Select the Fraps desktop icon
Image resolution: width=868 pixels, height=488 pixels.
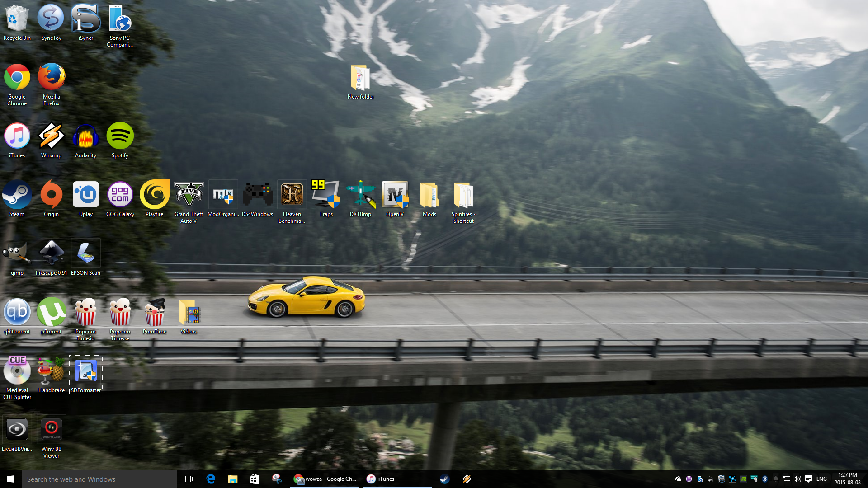click(x=326, y=199)
